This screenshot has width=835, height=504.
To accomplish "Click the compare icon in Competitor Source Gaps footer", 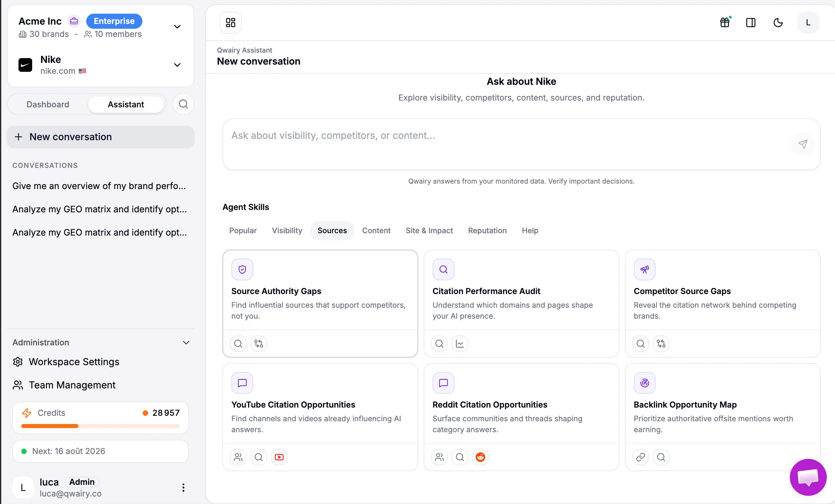I will tap(661, 344).
